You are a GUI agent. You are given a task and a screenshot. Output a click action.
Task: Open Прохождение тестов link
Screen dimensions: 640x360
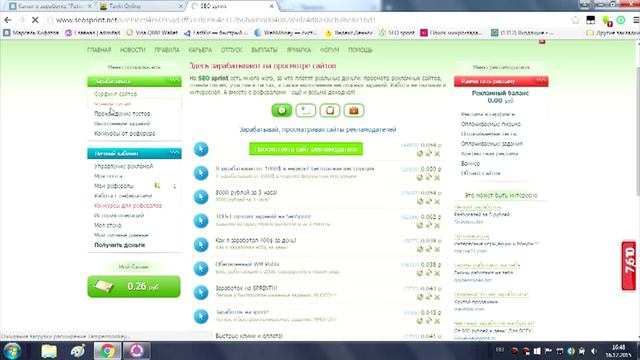click(x=122, y=113)
